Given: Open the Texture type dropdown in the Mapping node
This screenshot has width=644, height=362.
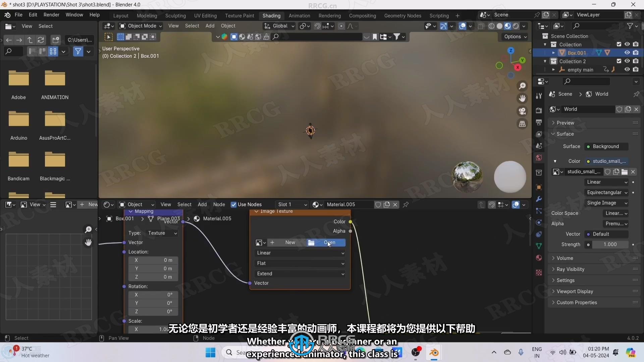Looking at the screenshot, I should click(162, 233).
